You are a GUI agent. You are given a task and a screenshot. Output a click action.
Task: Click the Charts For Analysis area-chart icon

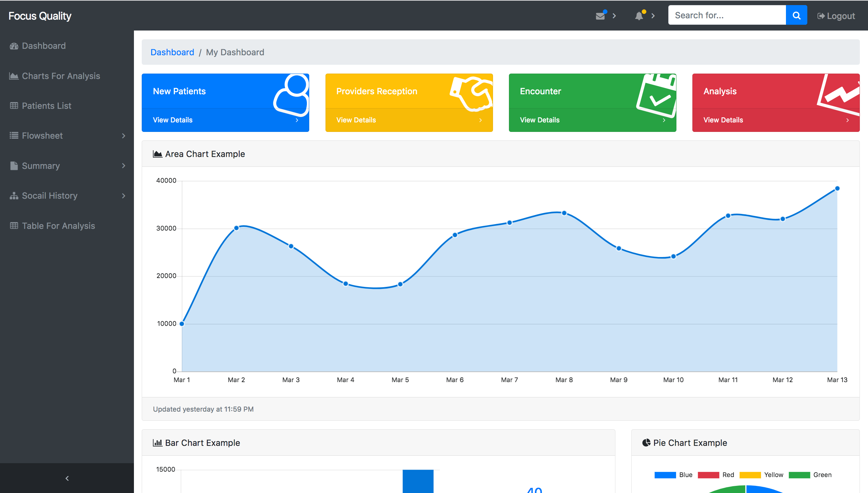(14, 76)
